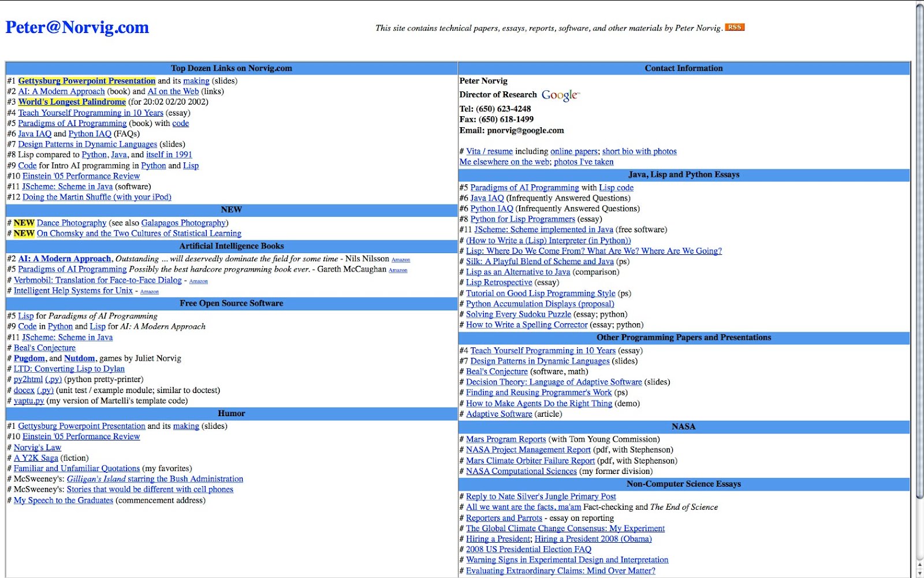The image size is (924, 578).
Task: Open the Vita / resume link
Action: point(489,151)
